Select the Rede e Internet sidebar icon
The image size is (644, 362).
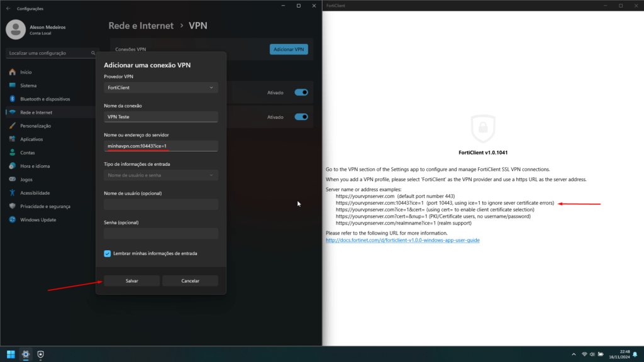13,112
